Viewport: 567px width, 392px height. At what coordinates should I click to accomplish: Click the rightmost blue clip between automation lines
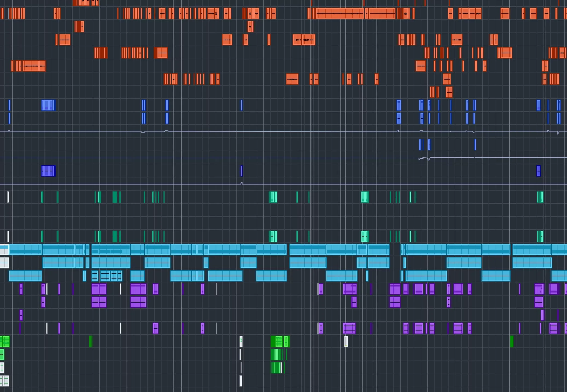point(475,145)
